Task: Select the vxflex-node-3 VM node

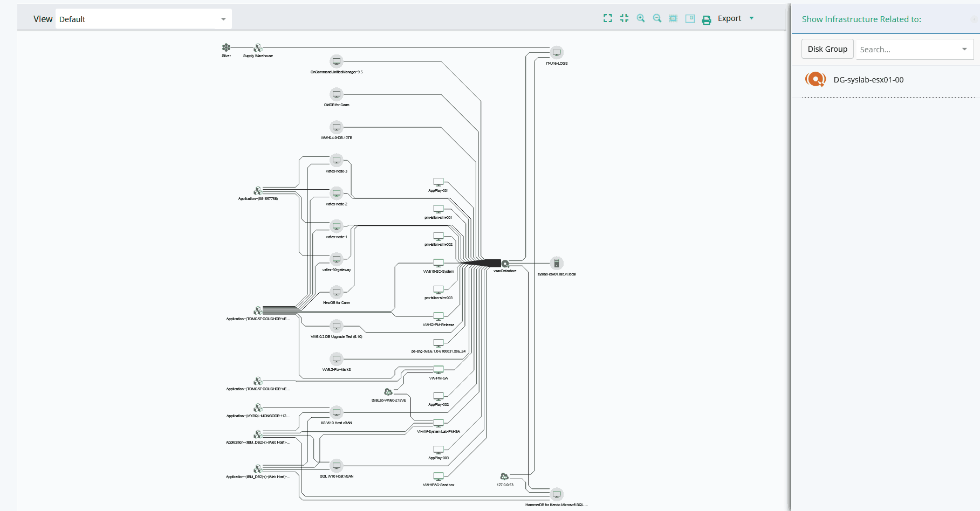Action: [337, 160]
